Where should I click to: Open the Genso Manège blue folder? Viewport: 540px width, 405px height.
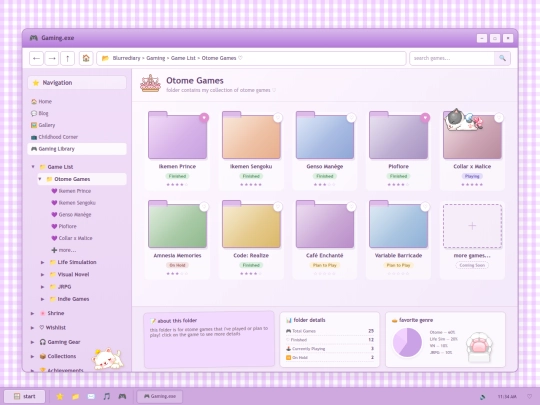[x=325, y=135]
